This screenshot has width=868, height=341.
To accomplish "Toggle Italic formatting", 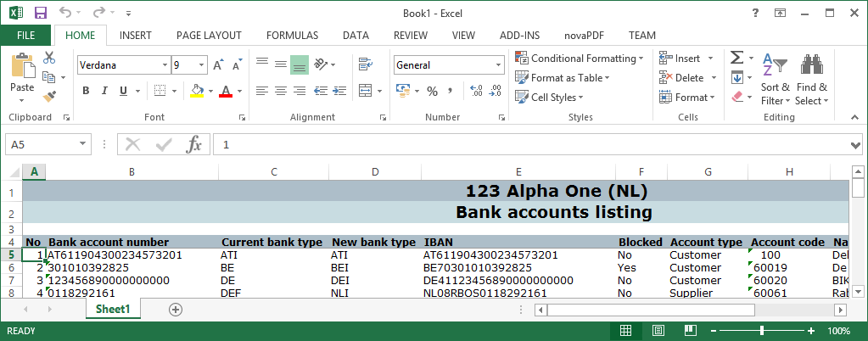I will tap(104, 91).
